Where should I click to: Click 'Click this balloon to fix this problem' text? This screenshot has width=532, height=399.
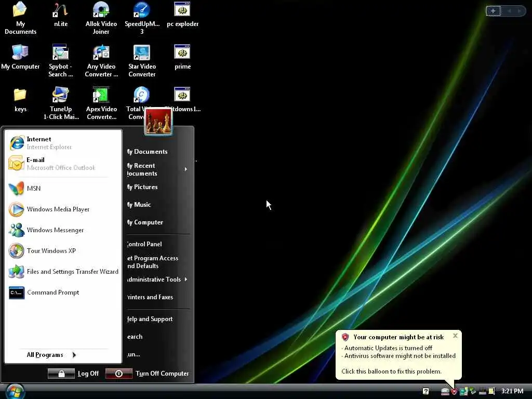[391, 371]
